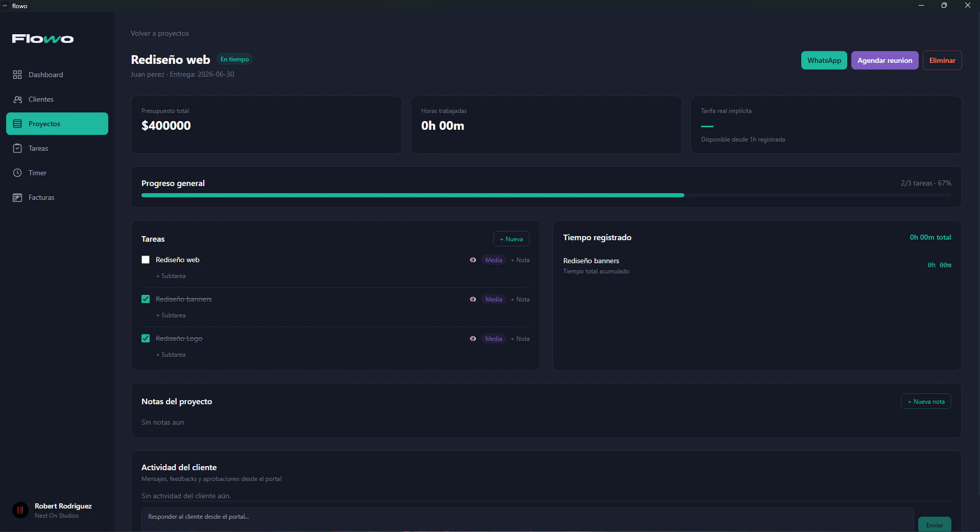Click 'Sin actividad del cliente aún.' text

coord(186,496)
